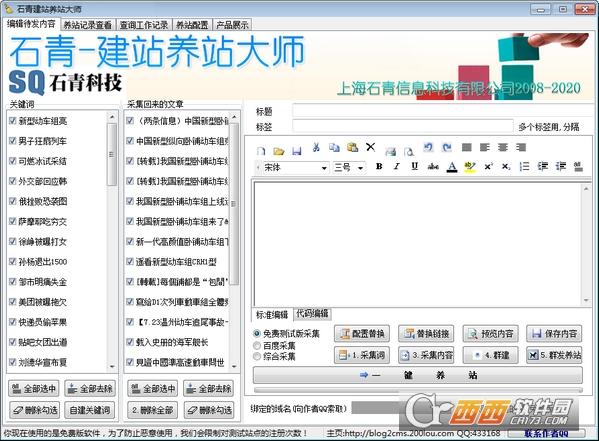Switch editor to 标准编辑 tab
This screenshot has height=441, width=599.
pos(272,315)
